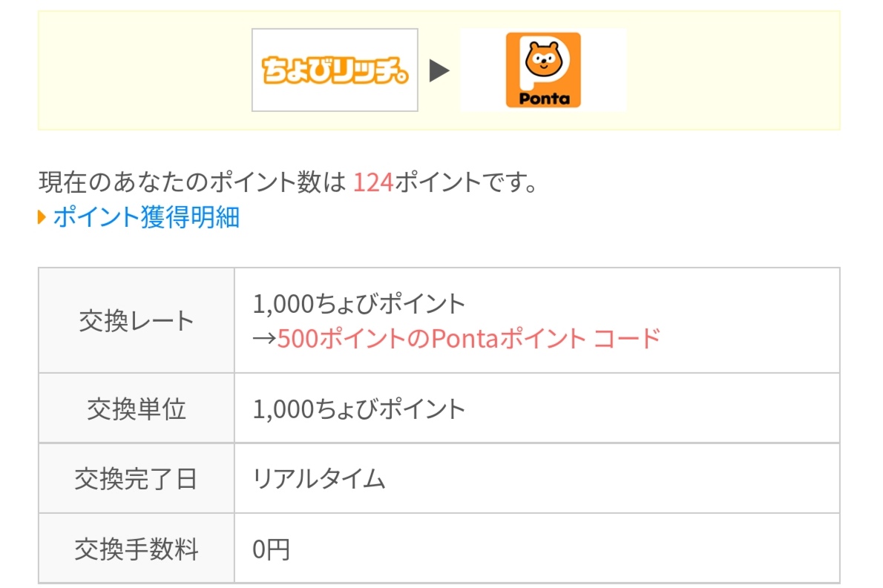The image size is (883, 588).
Task: Click the リアルタイム value cell
Action: coord(536,479)
